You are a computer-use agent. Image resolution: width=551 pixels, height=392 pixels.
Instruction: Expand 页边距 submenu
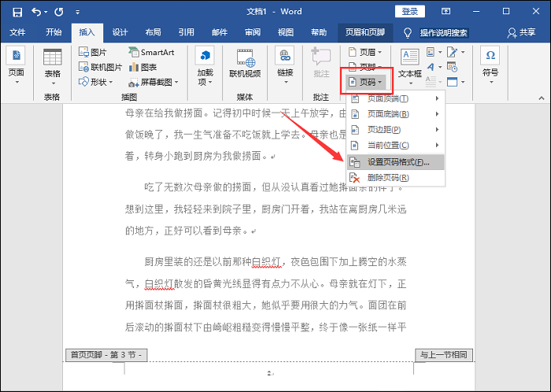pos(396,130)
